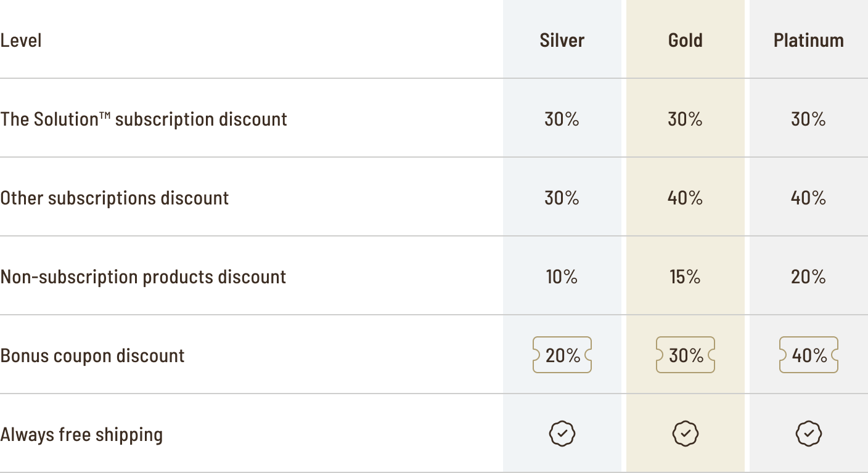The height and width of the screenshot is (473, 868).
Task: Click the Silver free shipping checkmark badge
Action: 562,434
